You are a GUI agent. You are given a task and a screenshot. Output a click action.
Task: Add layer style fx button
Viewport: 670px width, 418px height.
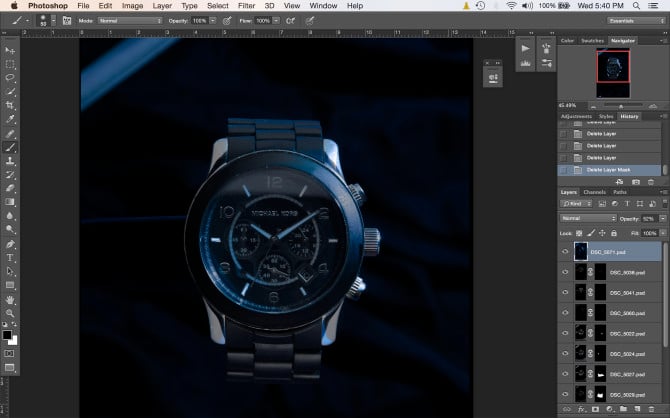tap(581, 409)
